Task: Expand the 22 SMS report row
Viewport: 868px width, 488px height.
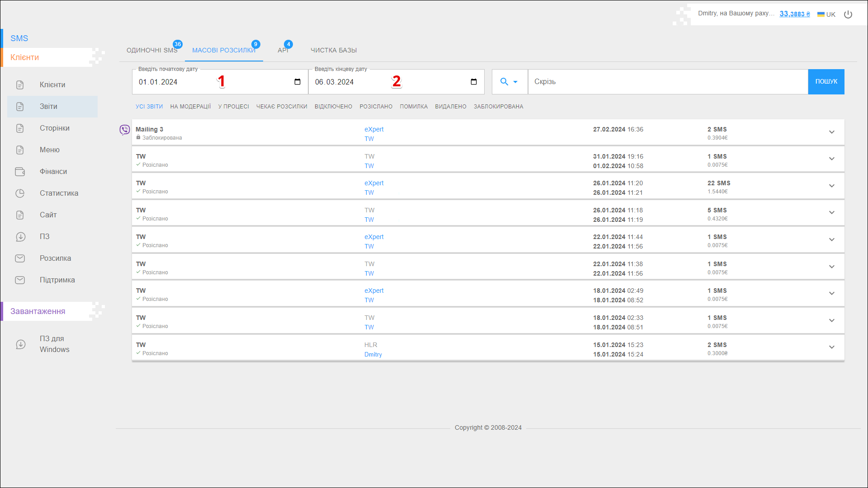Action: tap(831, 186)
